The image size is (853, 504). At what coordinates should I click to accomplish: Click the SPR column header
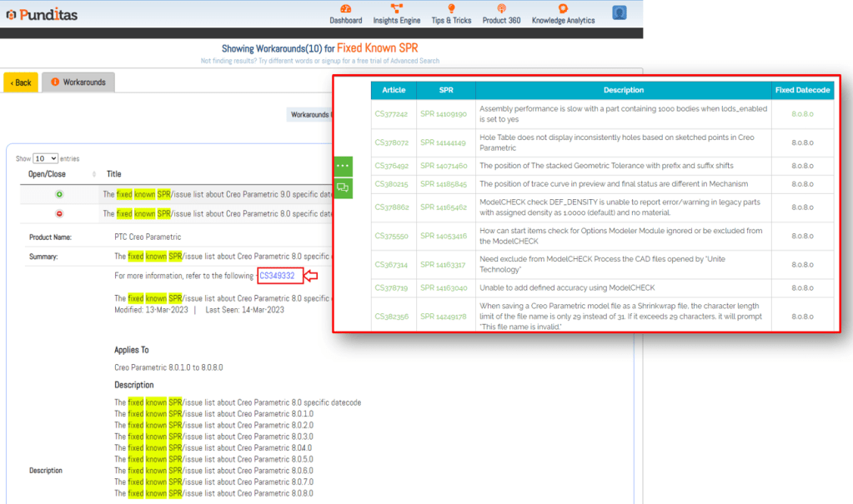click(446, 90)
